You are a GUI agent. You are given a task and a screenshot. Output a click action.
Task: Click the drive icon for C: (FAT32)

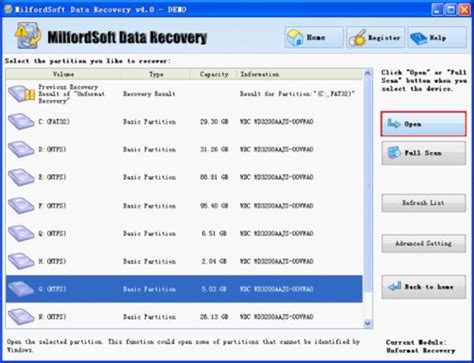[x=21, y=121]
